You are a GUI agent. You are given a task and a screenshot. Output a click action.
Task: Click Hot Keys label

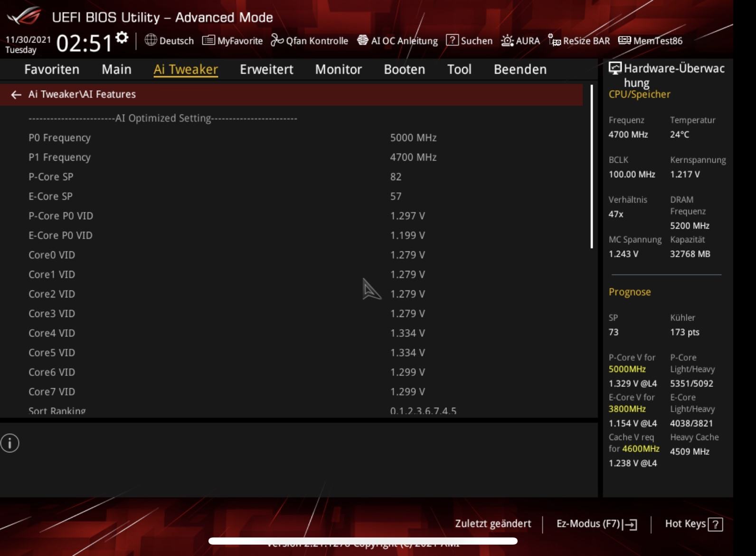[x=685, y=524]
